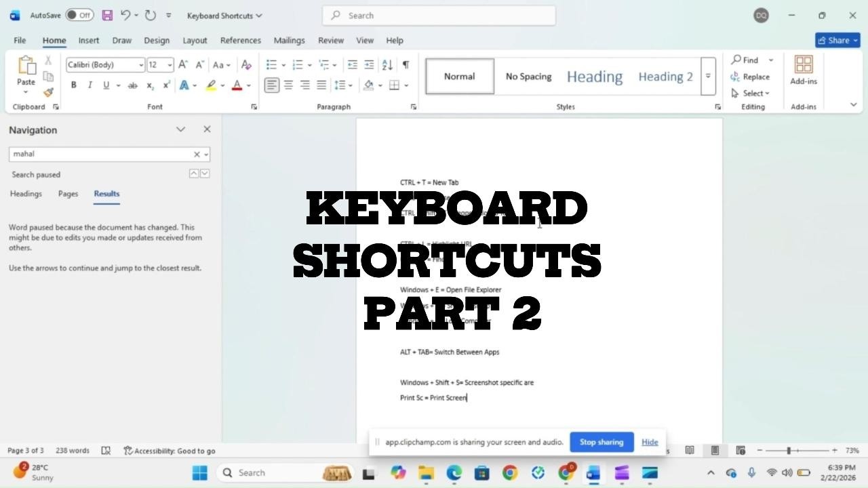This screenshot has height=488, width=868.
Task: Toggle Superscript formatting
Action: coord(166,85)
